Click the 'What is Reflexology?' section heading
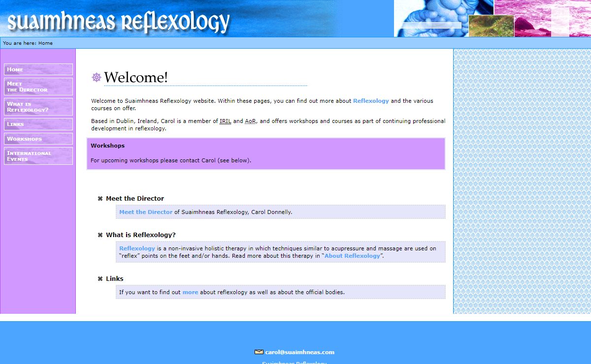591x364 pixels. click(x=141, y=235)
